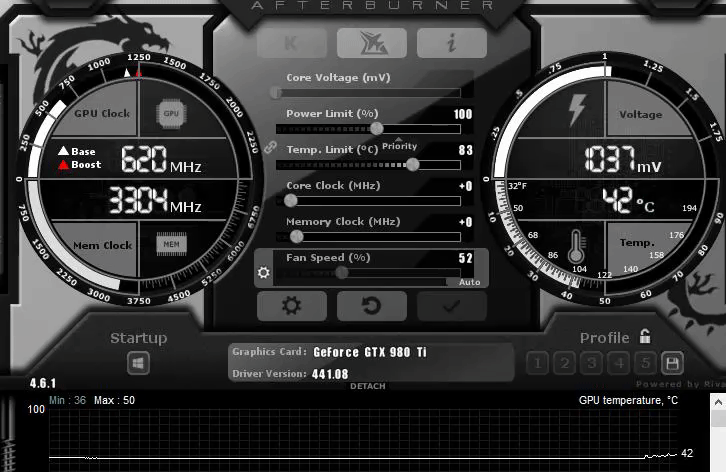Toggle the Windows startup icon
The image size is (726, 472).
(x=138, y=363)
